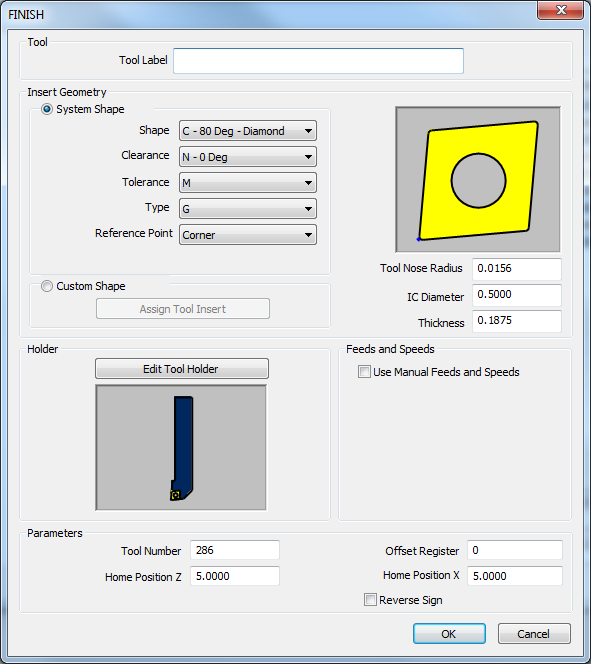Open the Reference Point combo box
Image resolution: width=591 pixels, height=664 pixels.
(248, 235)
